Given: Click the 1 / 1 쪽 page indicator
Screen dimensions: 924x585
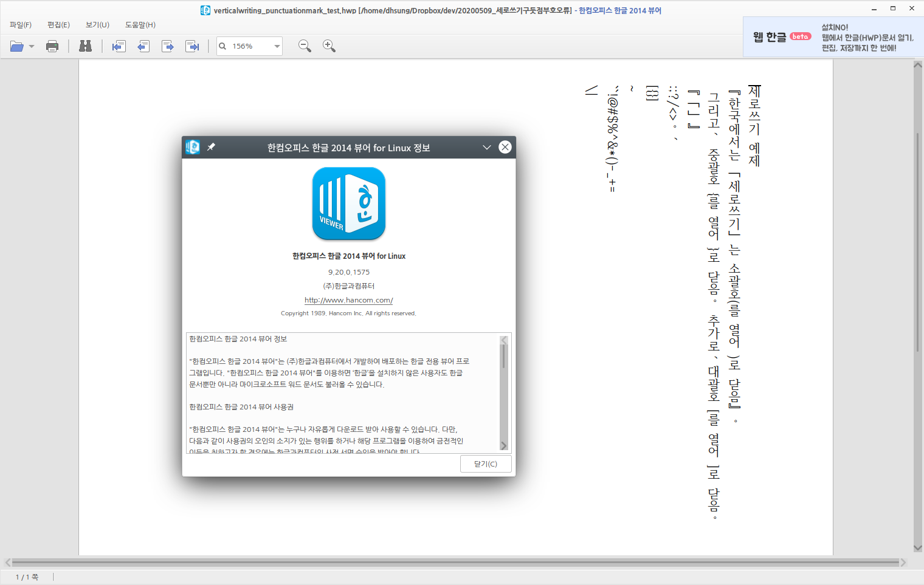Looking at the screenshot, I should click(x=27, y=577).
